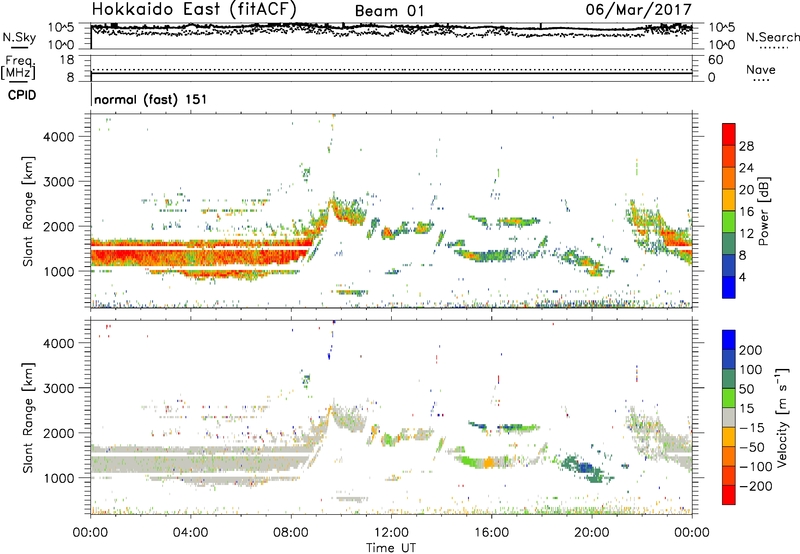Click the blue top of the Velocity color bar
This screenshot has height=554, width=800.
click(729, 340)
